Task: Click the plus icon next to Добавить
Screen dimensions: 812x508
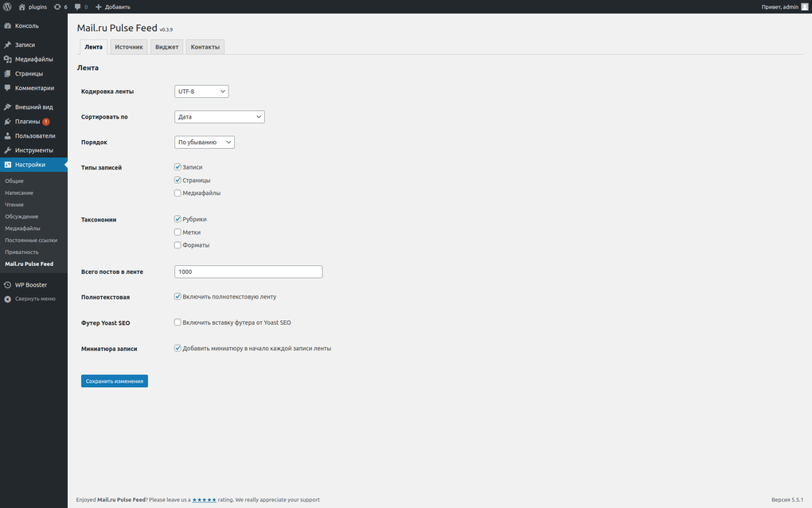Action: pyautogui.click(x=99, y=6)
